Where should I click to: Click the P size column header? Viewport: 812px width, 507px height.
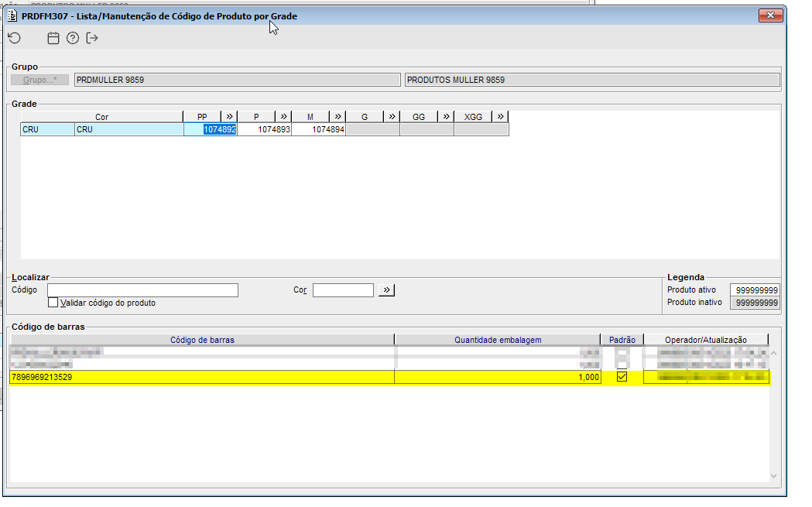pos(256,117)
